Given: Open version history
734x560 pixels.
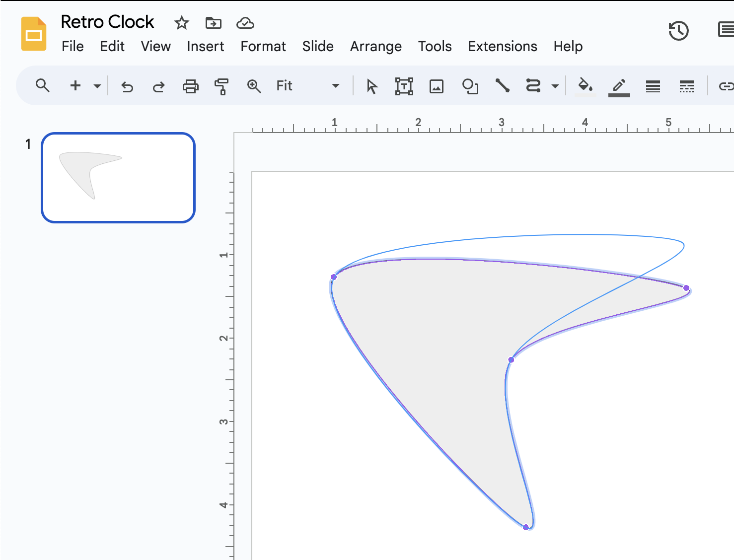Looking at the screenshot, I should [x=679, y=30].
